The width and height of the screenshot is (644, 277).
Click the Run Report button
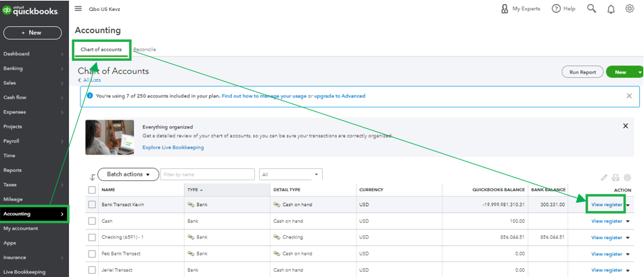pyautogui.click(x=582, y=72)
